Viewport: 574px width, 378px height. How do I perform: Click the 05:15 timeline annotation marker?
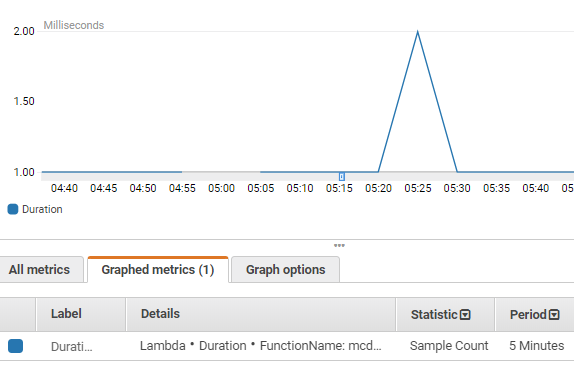click(x=342, y=177)
